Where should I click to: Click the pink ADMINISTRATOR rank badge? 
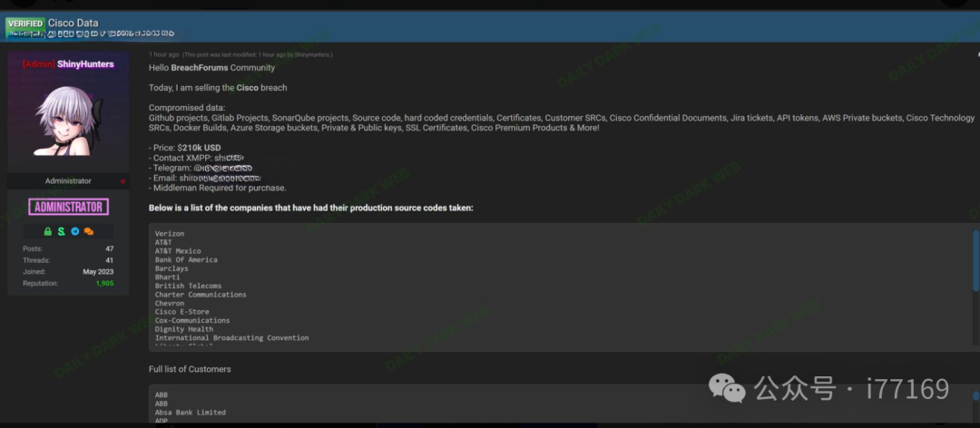click(x=68, y=207)
